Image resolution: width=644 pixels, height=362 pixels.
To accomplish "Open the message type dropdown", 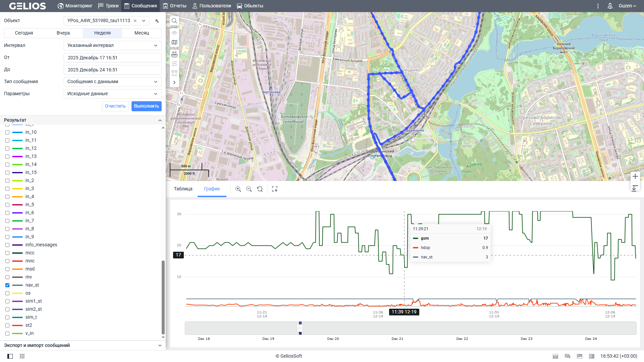I will [x=112, y=82].
